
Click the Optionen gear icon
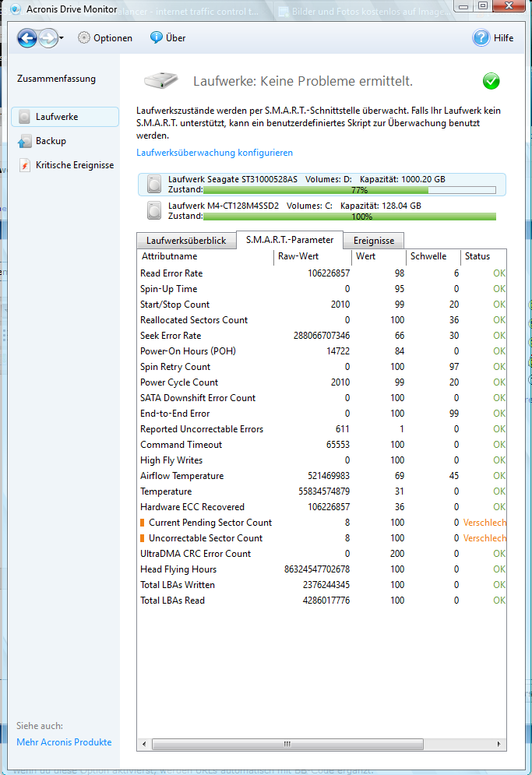(84, 37)
